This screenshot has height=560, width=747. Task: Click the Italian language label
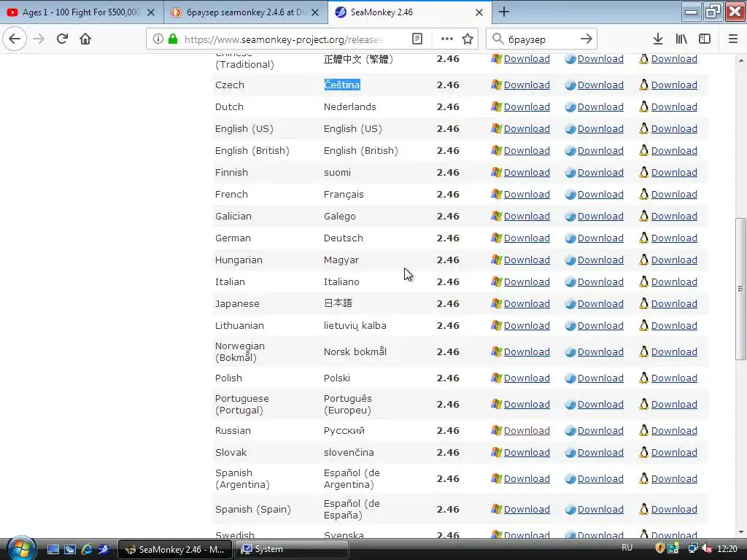tap(230, 282)
